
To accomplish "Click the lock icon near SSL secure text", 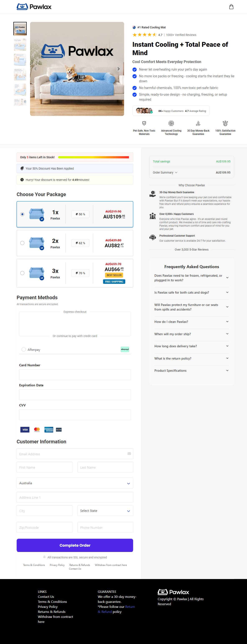I will [x=44, y=557].
